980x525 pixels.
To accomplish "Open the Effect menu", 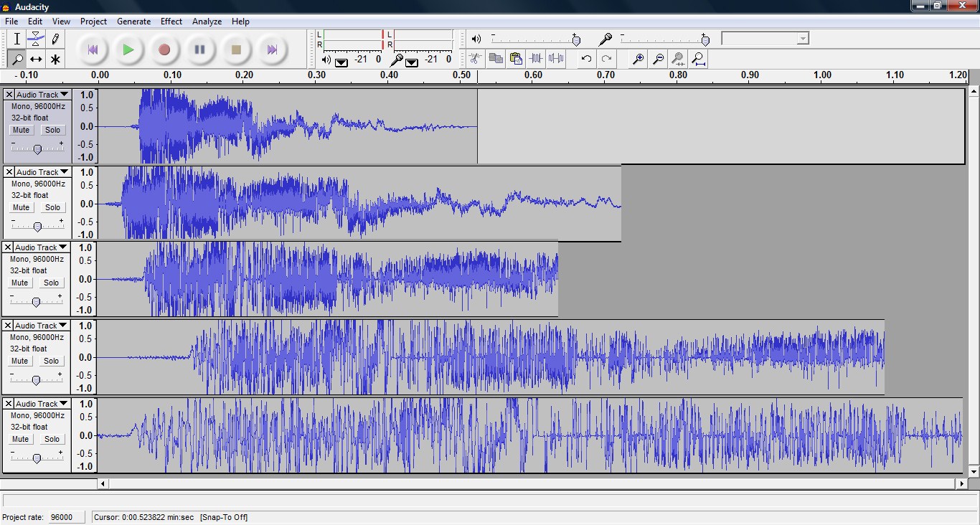I will [x=171, y=22].
